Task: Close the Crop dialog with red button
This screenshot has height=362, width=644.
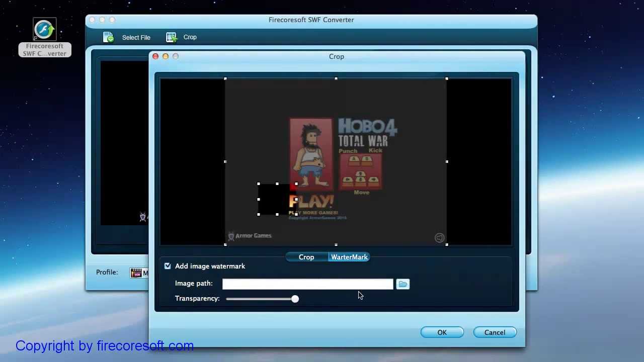Action: coord(155,56)
